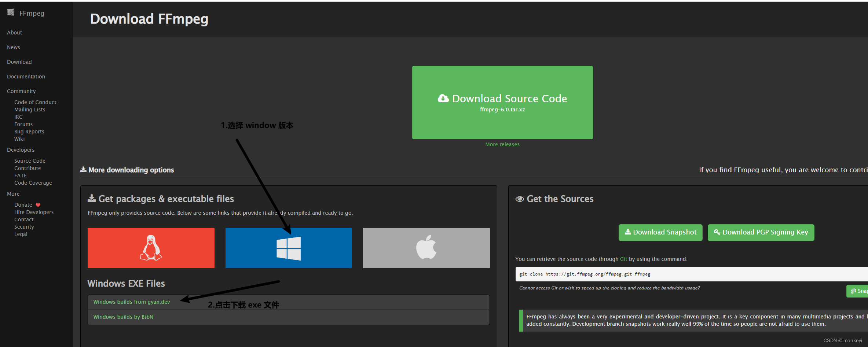Click the FFmpeg brand text in sidebar

[x=32, y=13]
